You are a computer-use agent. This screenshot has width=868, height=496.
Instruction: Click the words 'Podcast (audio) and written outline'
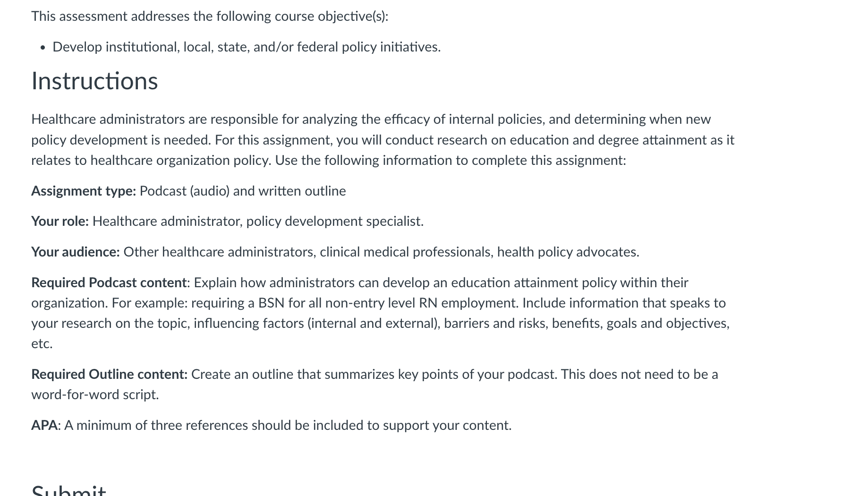[x=243, y=191]
